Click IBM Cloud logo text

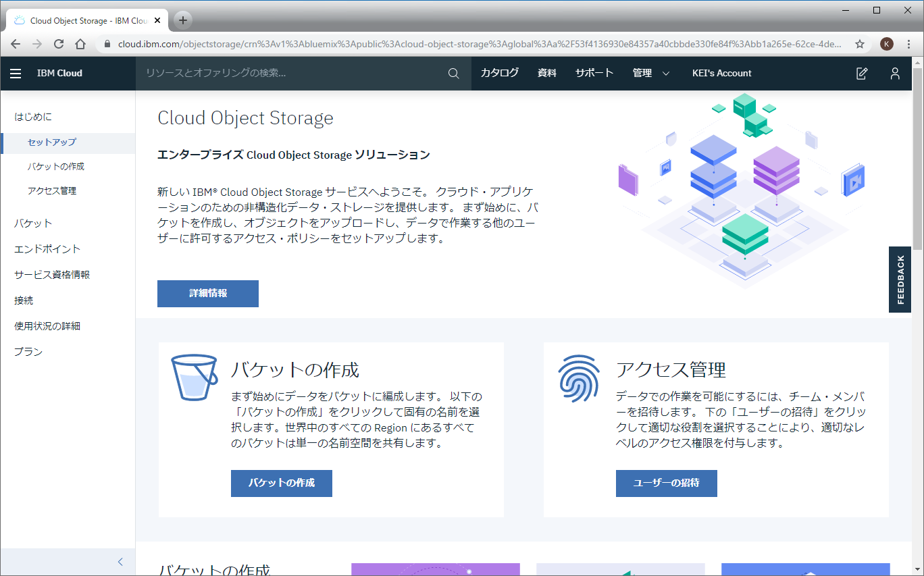coord(59,74)
